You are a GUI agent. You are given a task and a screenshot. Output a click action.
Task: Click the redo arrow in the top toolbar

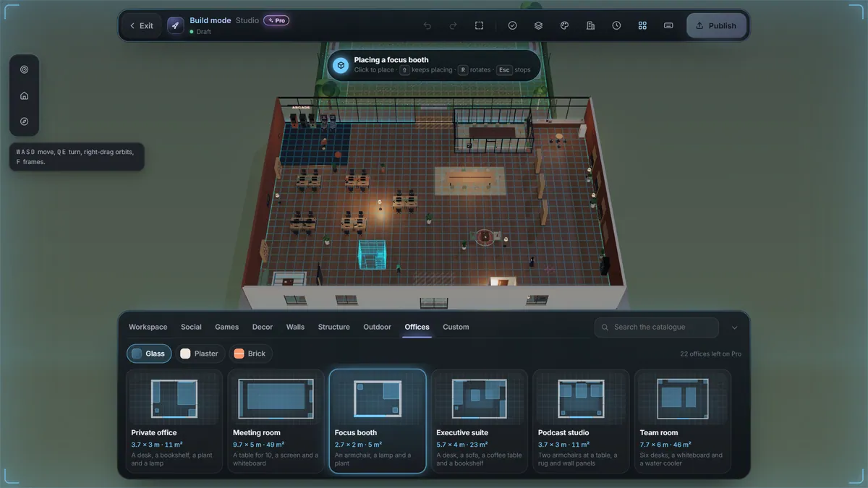[x=454, y=25]
